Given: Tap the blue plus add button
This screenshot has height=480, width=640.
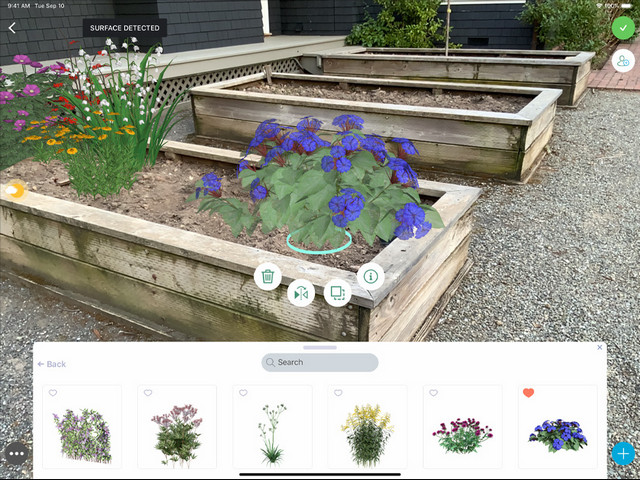Looking at the screenshot, I should (623, 453).
